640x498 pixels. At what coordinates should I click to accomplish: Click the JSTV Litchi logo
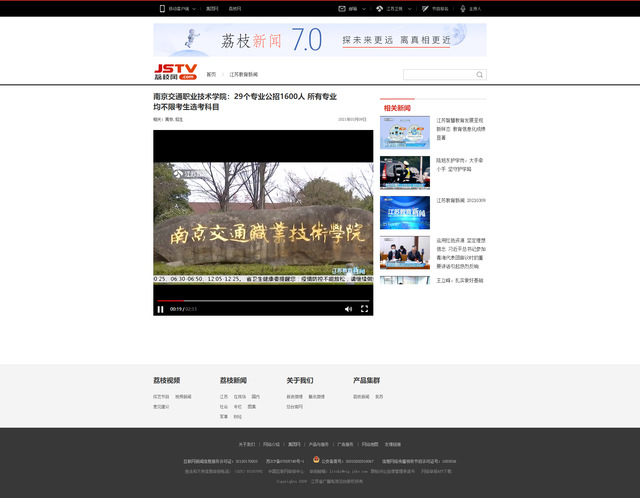tap(175, 73)
